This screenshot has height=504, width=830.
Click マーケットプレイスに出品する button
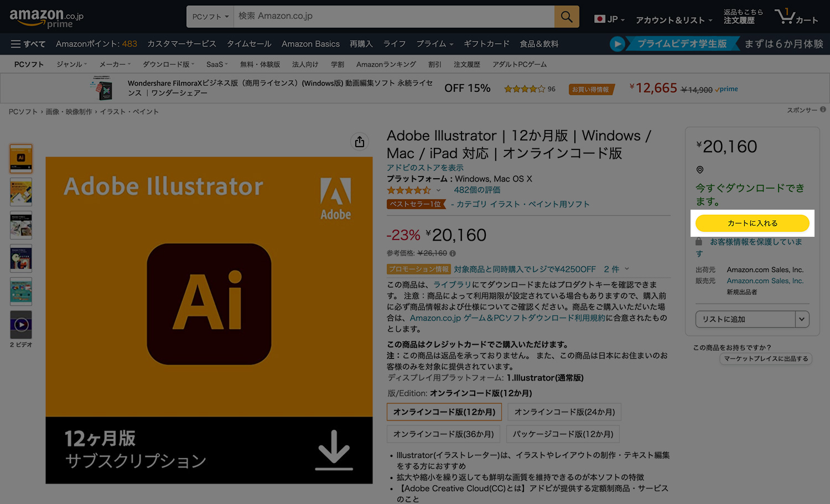[x=766, y=358]
